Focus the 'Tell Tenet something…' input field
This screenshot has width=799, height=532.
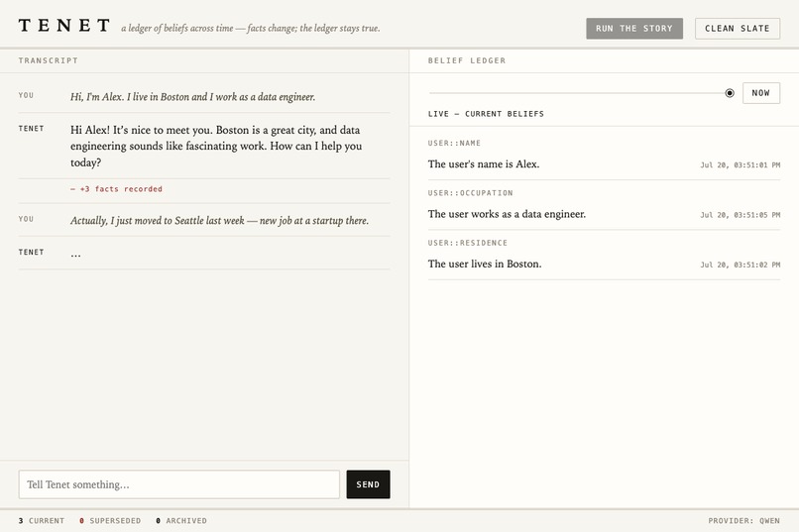tap(178, 484)
